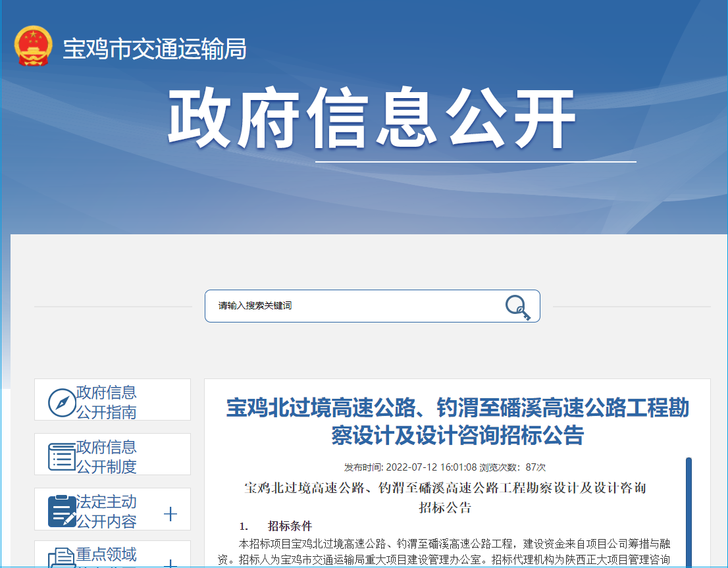Select the 政府信息公开制度 menu item
Image resolution: width=728 pixels, height=568 pixels.
click(107, 457)
